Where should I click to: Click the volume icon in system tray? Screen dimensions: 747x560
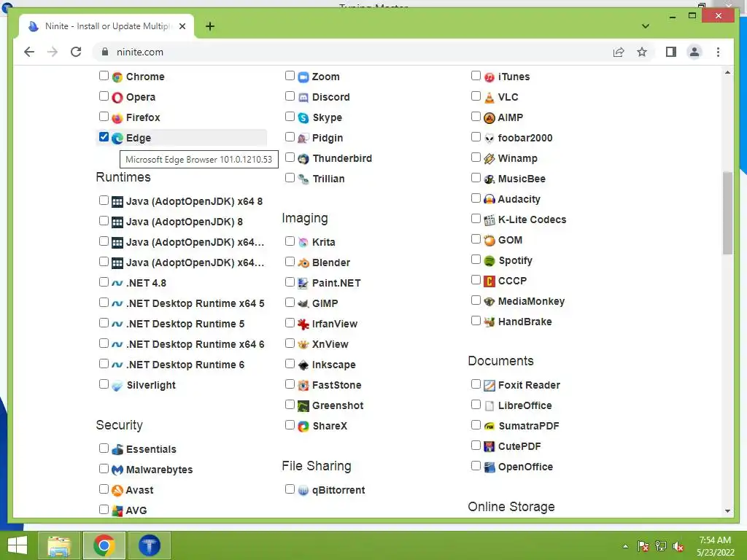[678, 546]
